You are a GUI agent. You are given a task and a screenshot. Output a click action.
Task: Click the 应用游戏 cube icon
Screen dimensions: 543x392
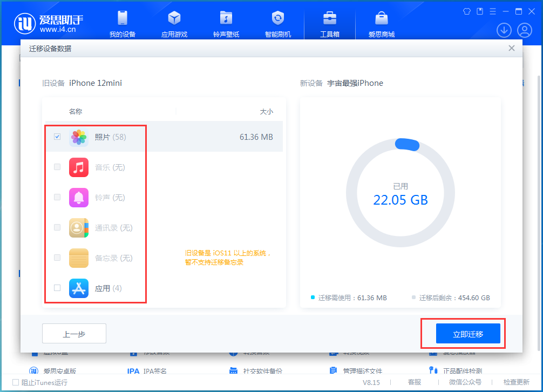pyautogui.click(x=174, y=18)
